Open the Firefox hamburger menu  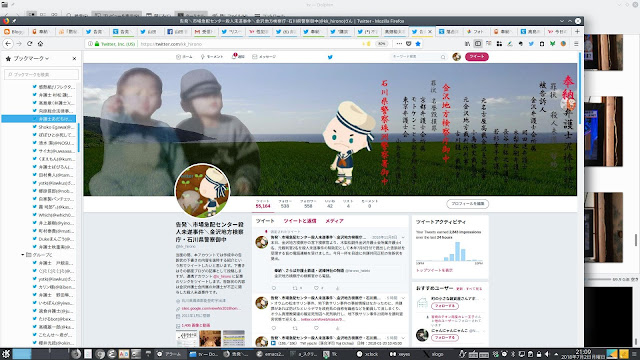point(576,44)
